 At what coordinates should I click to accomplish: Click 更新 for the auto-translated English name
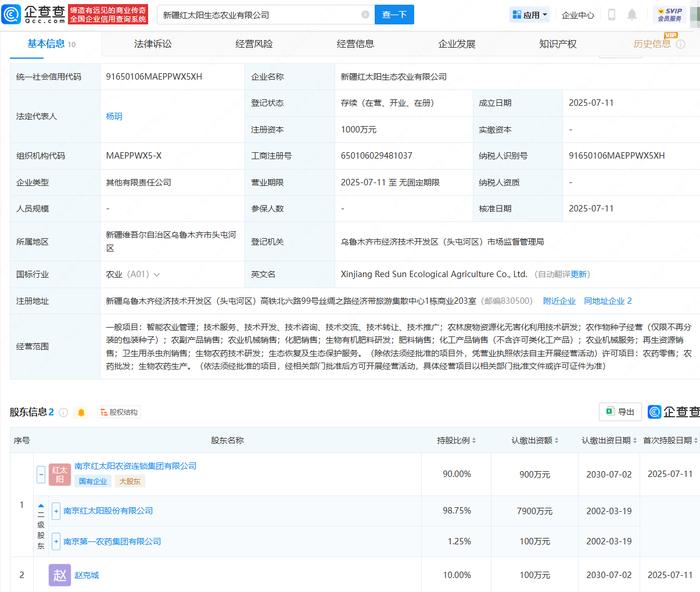click(x=579, y=274)
